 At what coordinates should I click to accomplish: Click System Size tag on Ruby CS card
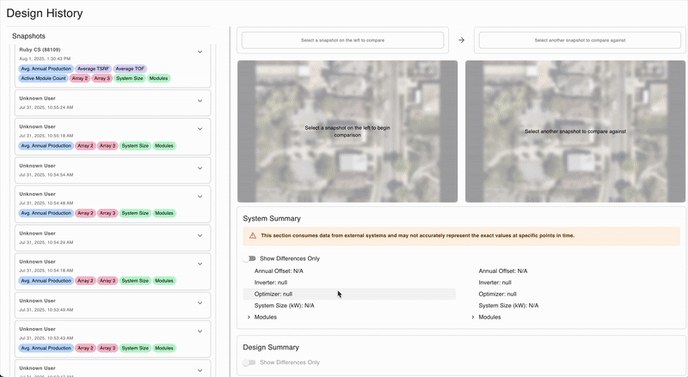tap(129, 78)
